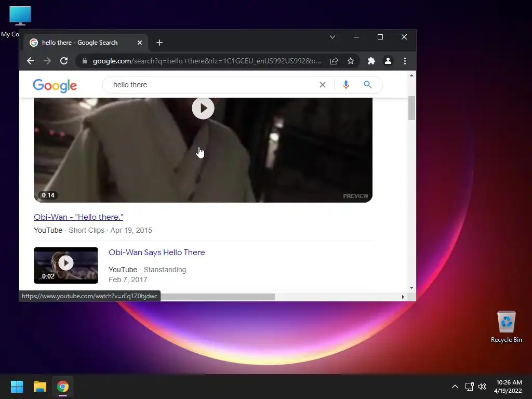
Task: Open the clock showing 10:26 AM
Action: click(x=508, y=387)
